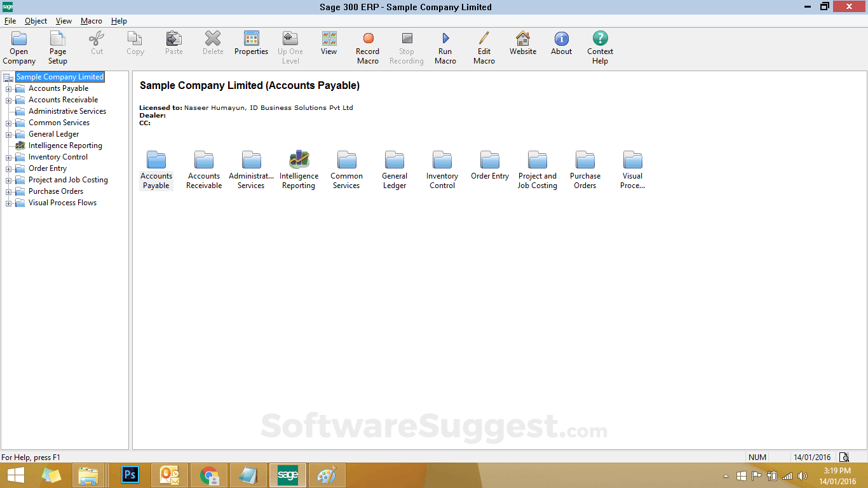Click the status bar icon beside the date
Viewport: 868px width, 488px height.
click(844, 457)
